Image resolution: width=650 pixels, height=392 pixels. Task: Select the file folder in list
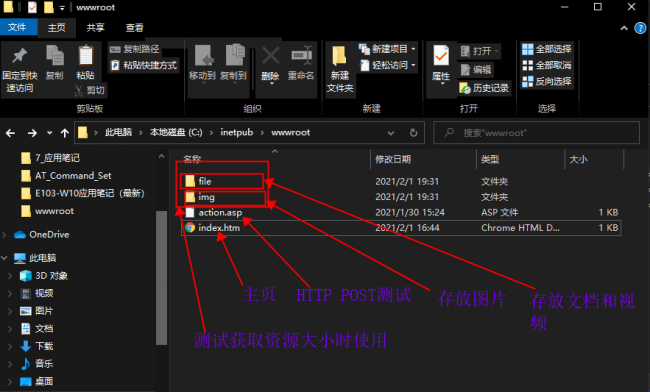tap(204, 181)
